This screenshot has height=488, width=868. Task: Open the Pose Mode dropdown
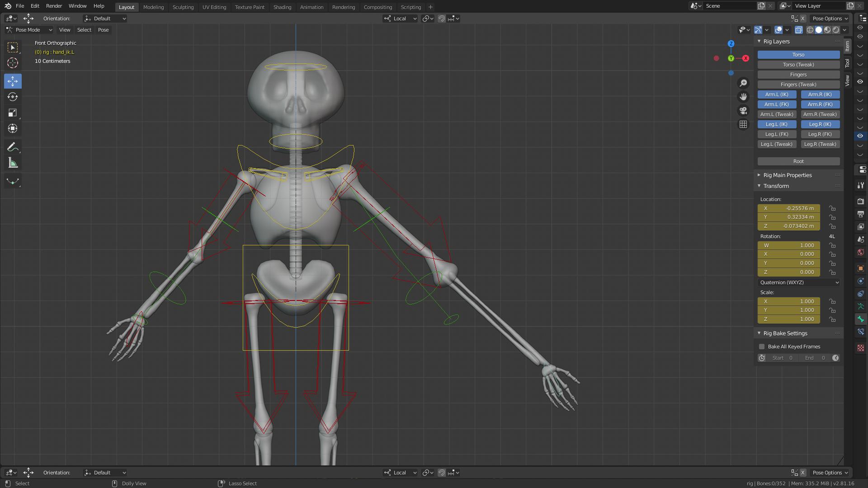pyautogui.click(x=29, y=30)
